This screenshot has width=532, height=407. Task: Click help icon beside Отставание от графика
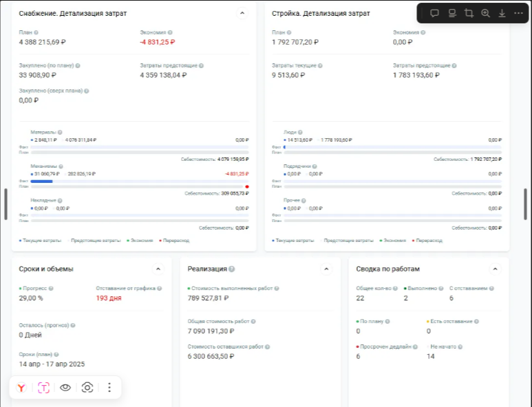160,288
